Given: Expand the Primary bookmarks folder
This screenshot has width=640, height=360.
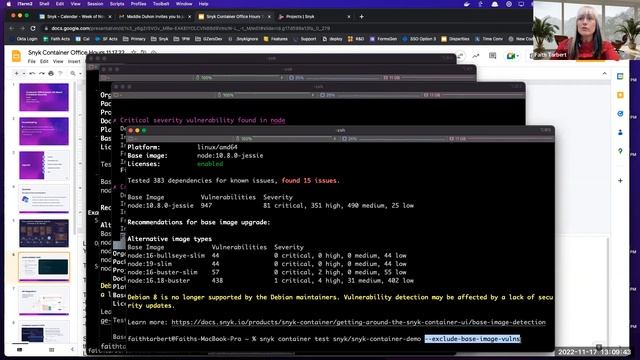Looking at the screenshot, I should 134,39.
